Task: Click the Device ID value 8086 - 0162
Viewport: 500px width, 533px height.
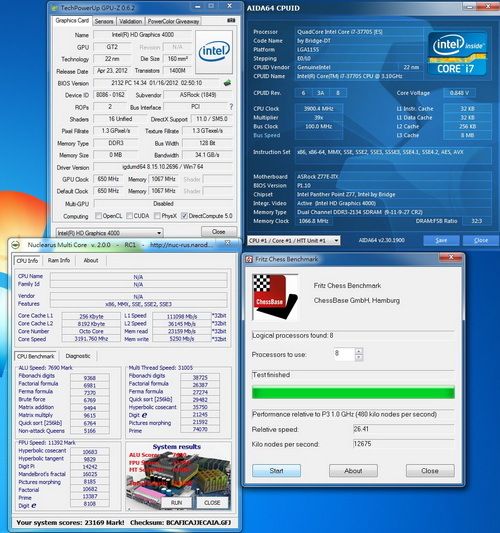Action: (111, 95)
